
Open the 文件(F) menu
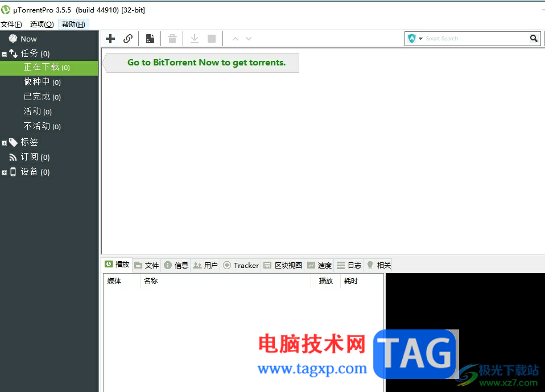11,24
